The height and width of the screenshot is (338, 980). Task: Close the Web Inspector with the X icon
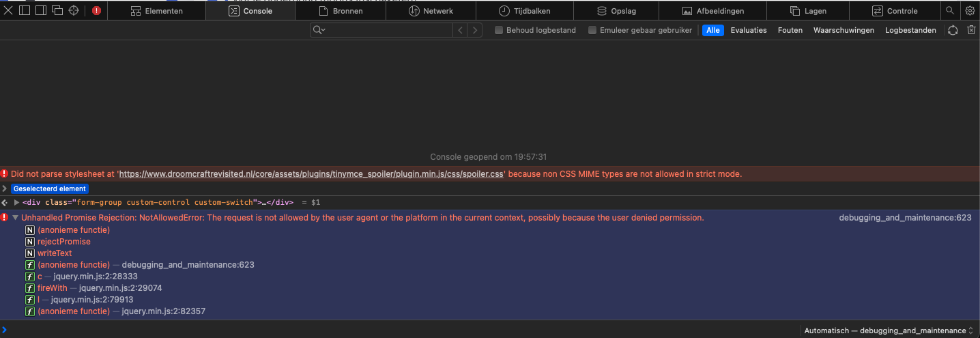click(x=9, y=10)
